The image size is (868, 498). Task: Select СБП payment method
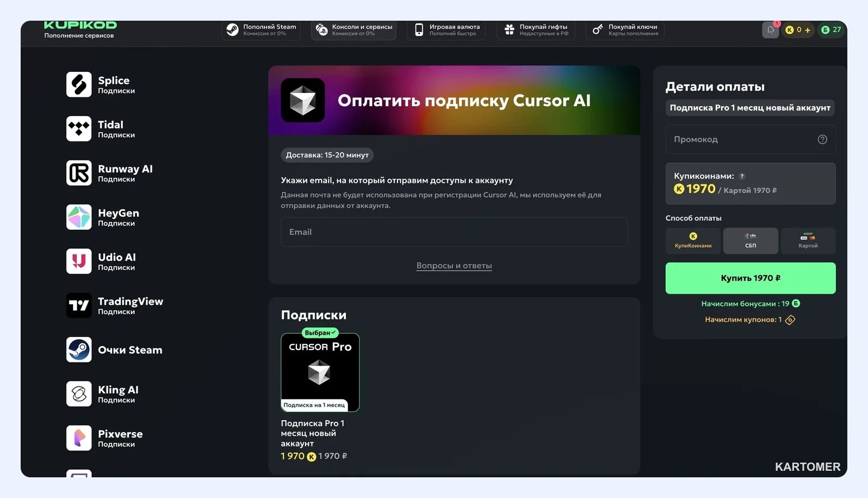[x=751, y=241]
